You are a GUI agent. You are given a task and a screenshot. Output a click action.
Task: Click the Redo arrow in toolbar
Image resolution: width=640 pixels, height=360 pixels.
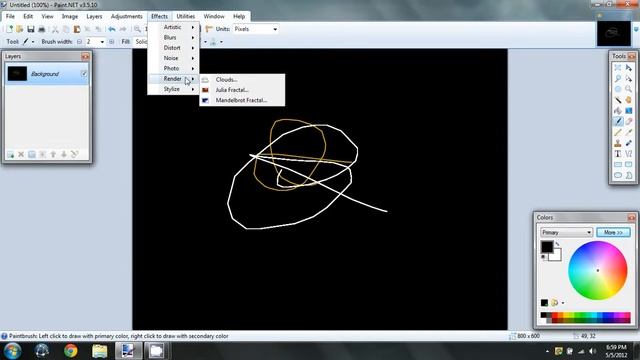coord(122,29)
